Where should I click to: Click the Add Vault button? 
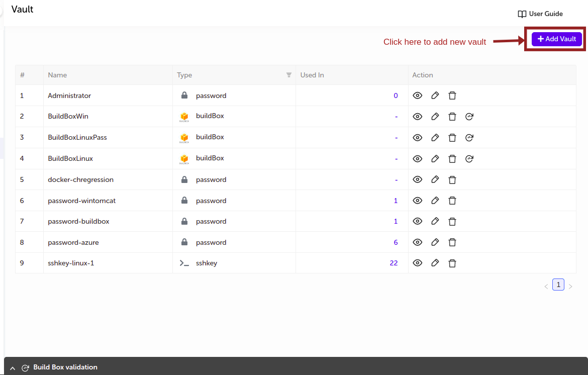[557, 39]
